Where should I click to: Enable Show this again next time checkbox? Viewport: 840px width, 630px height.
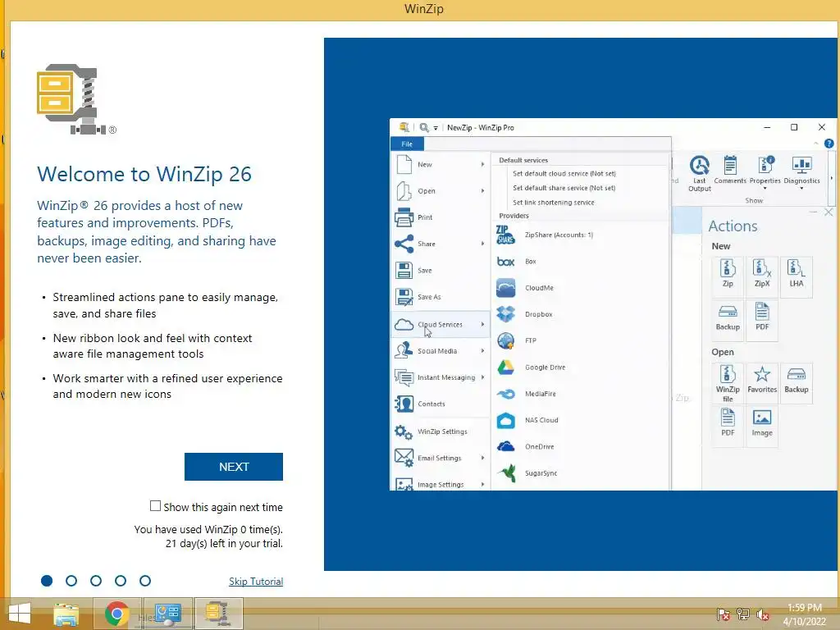pos(155,506)
